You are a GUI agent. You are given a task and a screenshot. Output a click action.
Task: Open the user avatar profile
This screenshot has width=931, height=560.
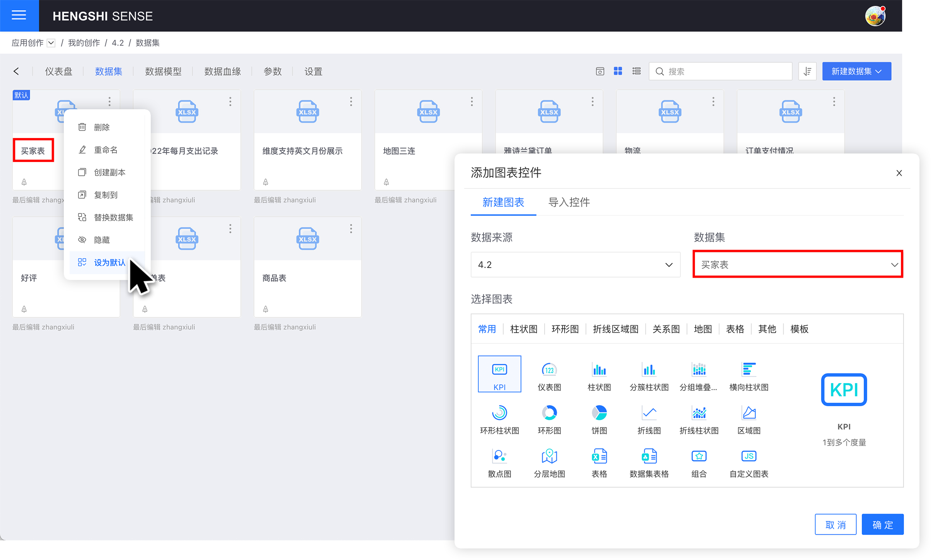875,16
